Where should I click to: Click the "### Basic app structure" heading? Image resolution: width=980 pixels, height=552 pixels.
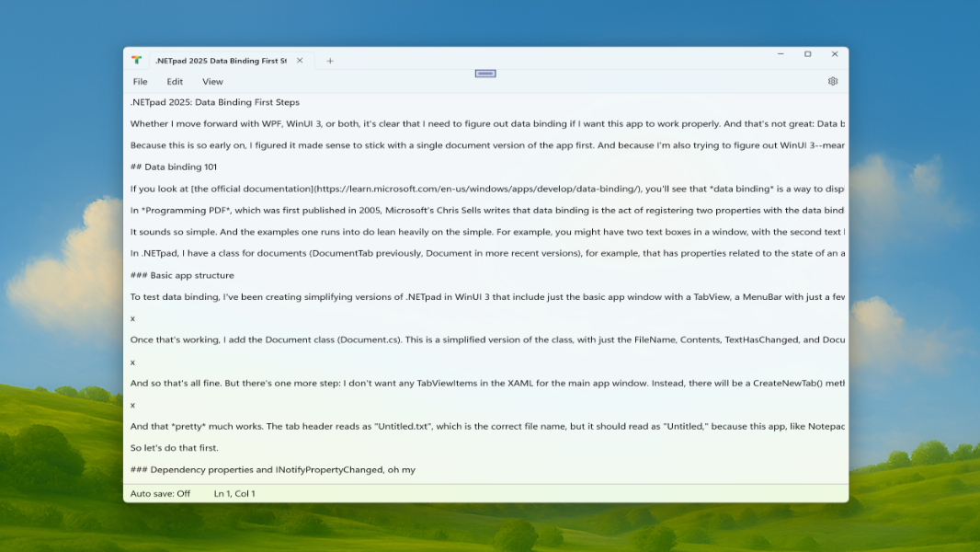(181, 275)
